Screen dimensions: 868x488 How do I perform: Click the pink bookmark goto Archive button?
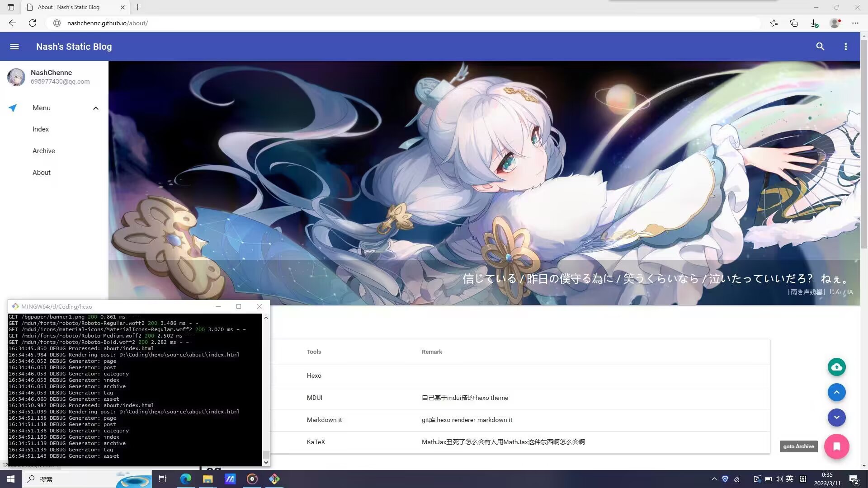pyautogui.click(x=836, y=446)
